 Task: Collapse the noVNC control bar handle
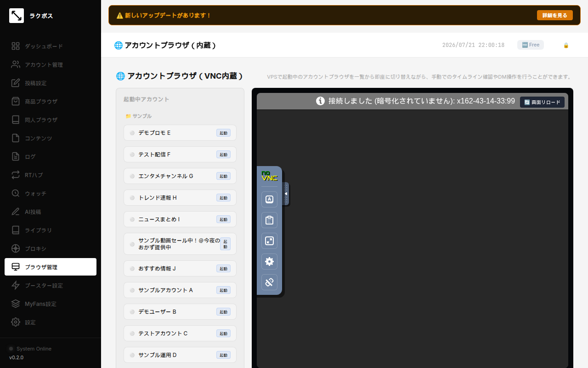pyautogui.click(x=286, y=194)
